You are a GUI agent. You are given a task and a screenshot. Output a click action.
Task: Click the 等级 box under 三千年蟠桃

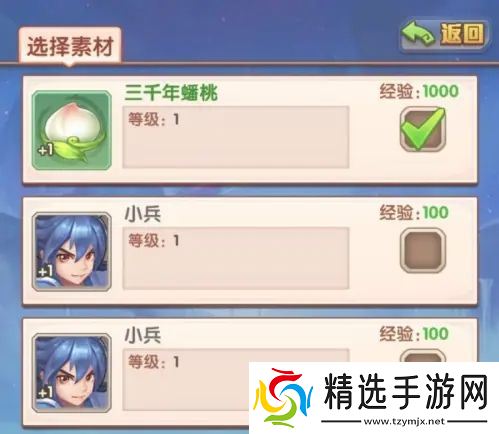pyautogui.click(x=236, y=137)
